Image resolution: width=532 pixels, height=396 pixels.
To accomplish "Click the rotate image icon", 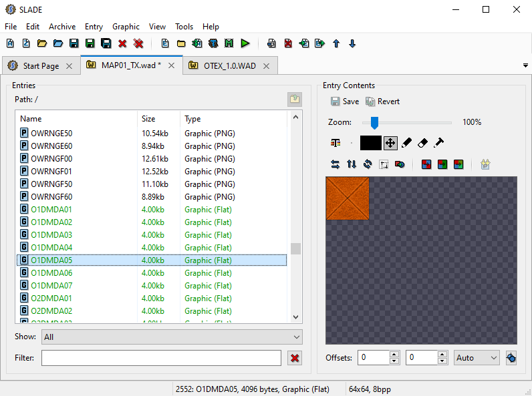I will coord(368,164).
